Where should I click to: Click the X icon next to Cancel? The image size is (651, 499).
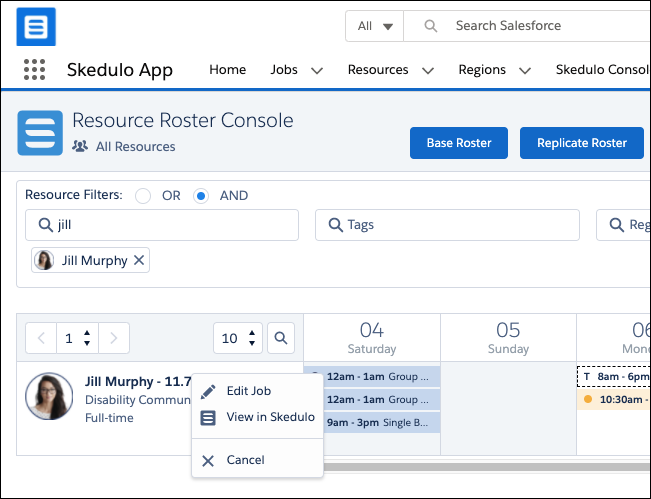(208, 460)
